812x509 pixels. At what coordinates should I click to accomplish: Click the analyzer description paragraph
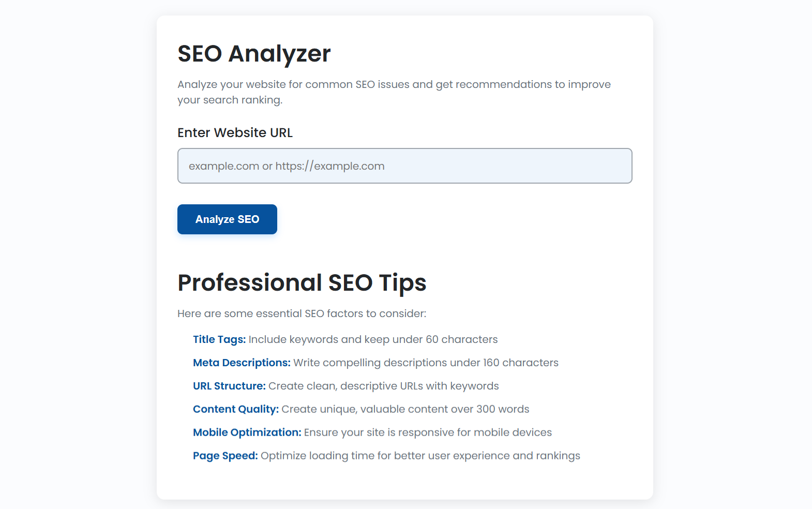[x=394, y=92]
